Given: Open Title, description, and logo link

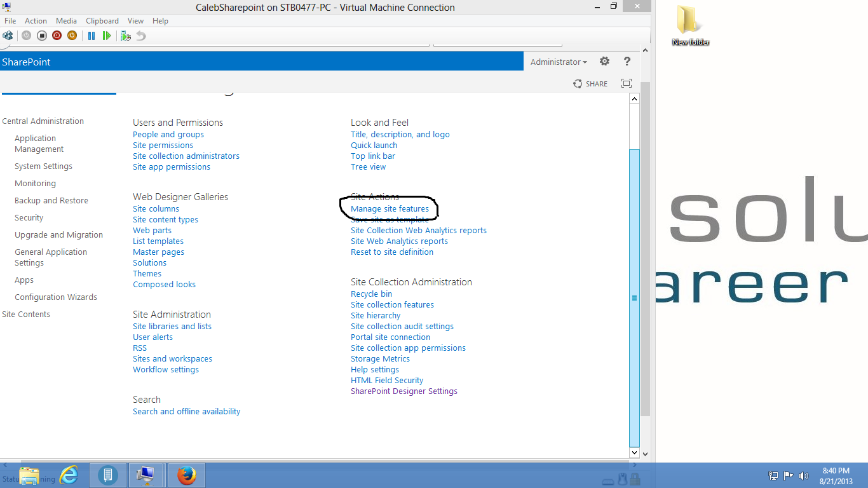Looking at the screenshot, I should point(400,135).
